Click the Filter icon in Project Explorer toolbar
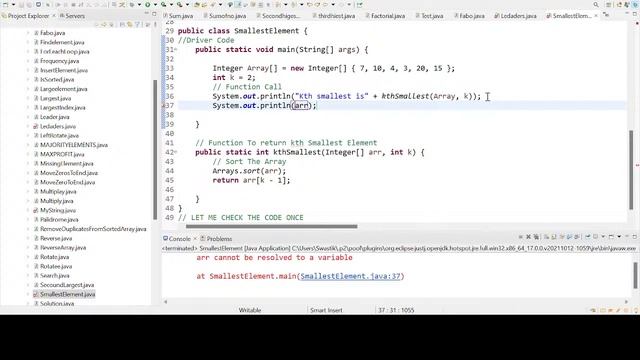640x360 pixels. 138,24
